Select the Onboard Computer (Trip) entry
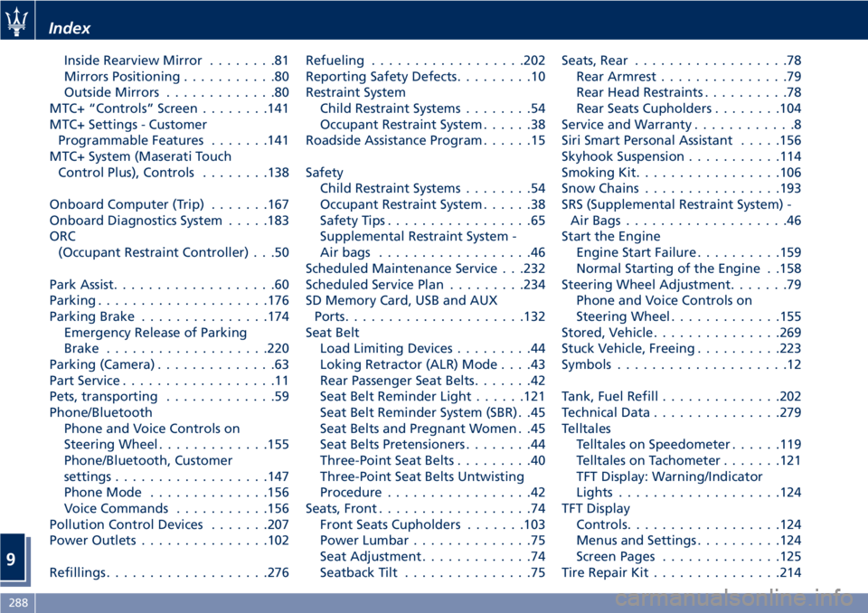This screenshot has height=613, width=868. [x=169, y=204]
